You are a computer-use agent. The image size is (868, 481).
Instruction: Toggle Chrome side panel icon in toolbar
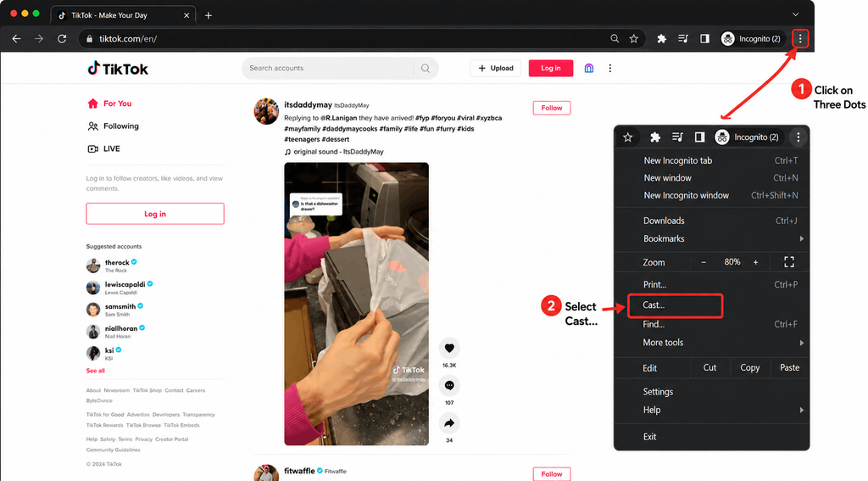pos(704,39)
